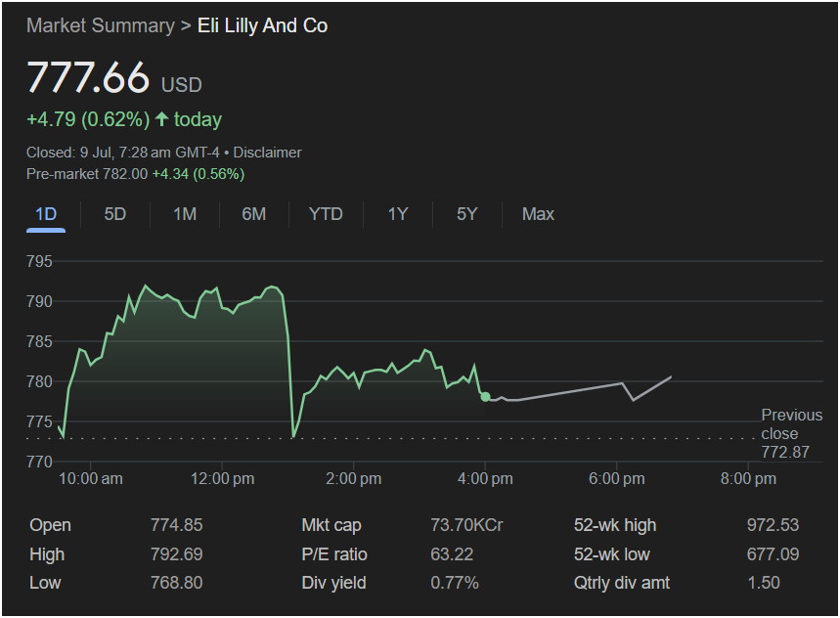Click the 795 y-axis label
840x618 pixels.
click(40, 261)
